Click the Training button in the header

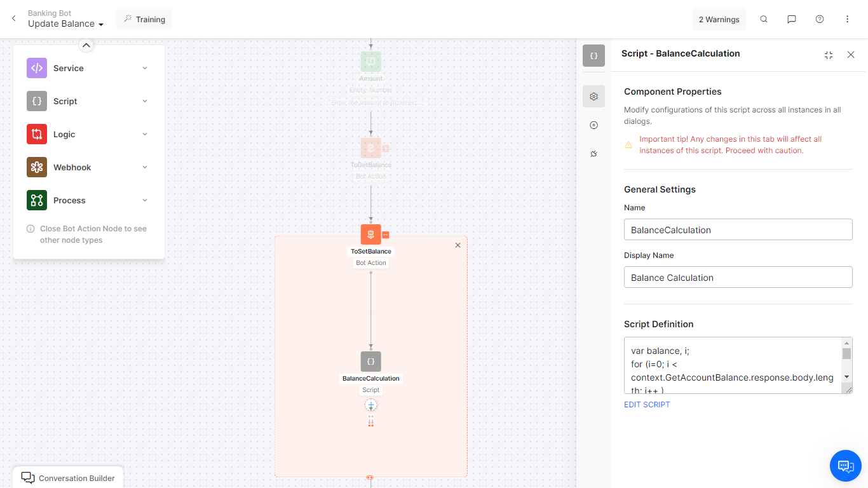144,19
